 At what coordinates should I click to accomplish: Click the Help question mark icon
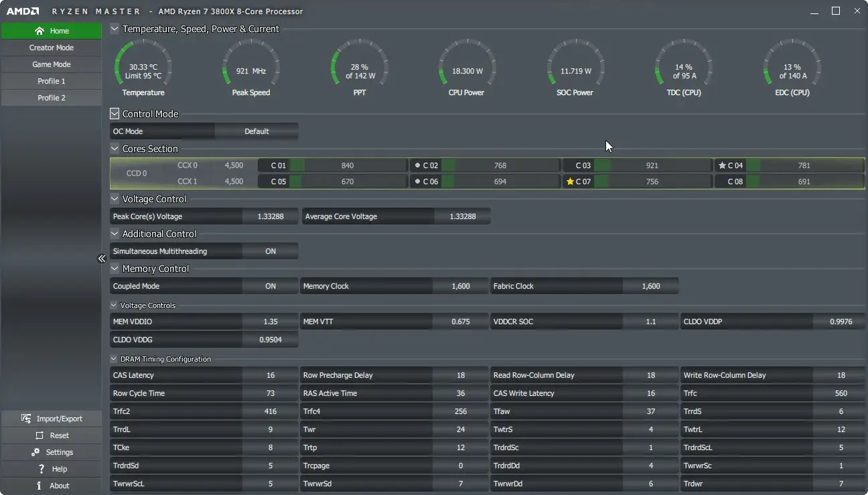(42, 469)
